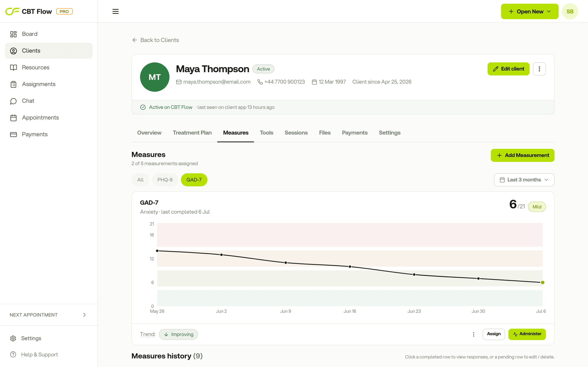
Task: Open GAD-7 card three-dot menu
Action: pos(473,334)
